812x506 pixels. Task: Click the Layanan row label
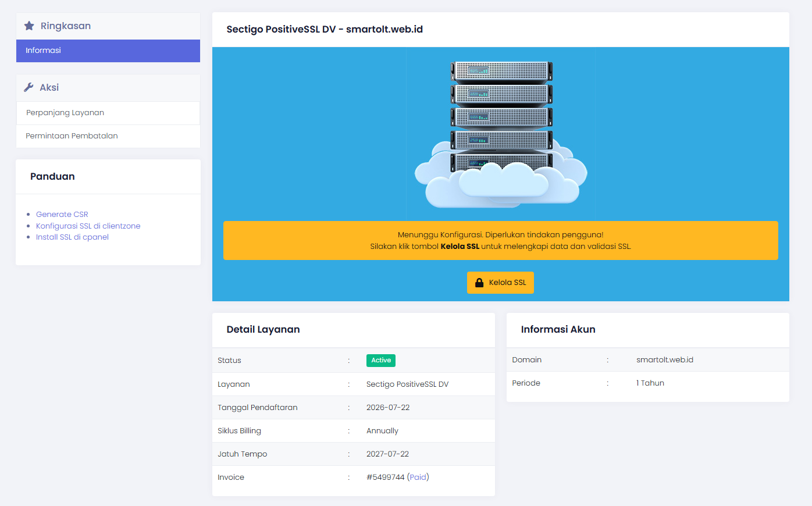[x=234, y=384]
